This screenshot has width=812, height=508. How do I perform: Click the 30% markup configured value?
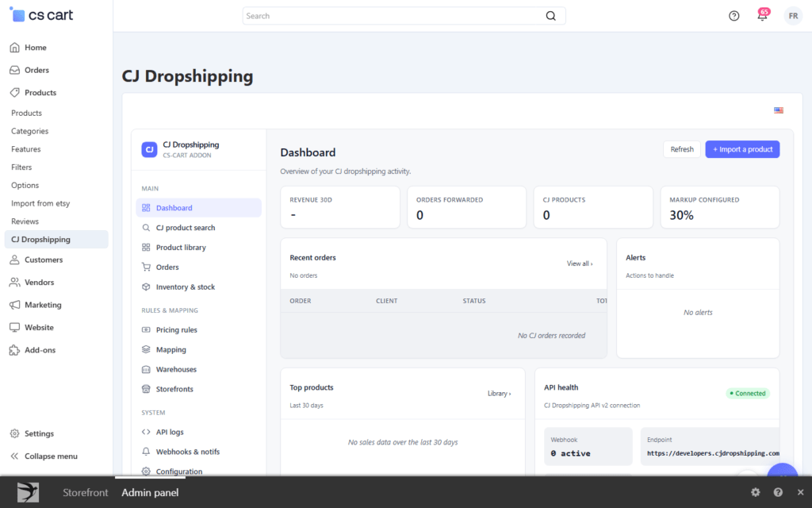681,215
